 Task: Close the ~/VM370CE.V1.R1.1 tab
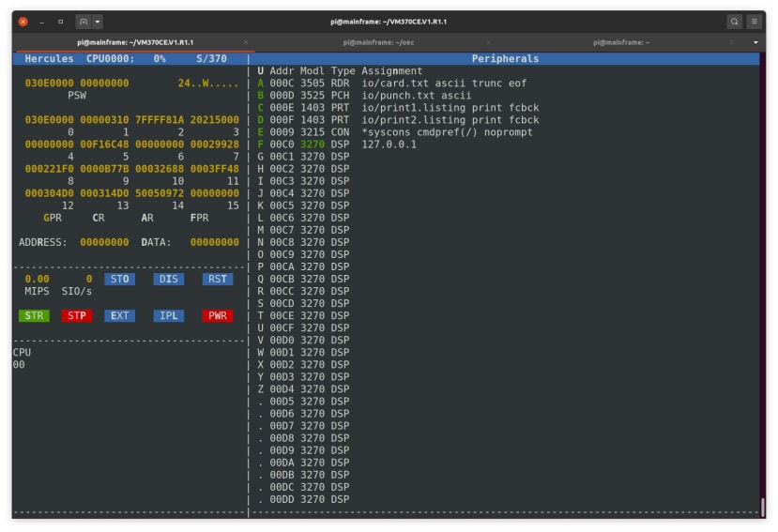click(246, 42)
